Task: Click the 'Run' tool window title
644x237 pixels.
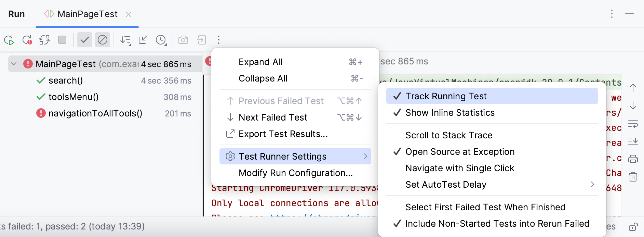Action: [x=16, y=14]
